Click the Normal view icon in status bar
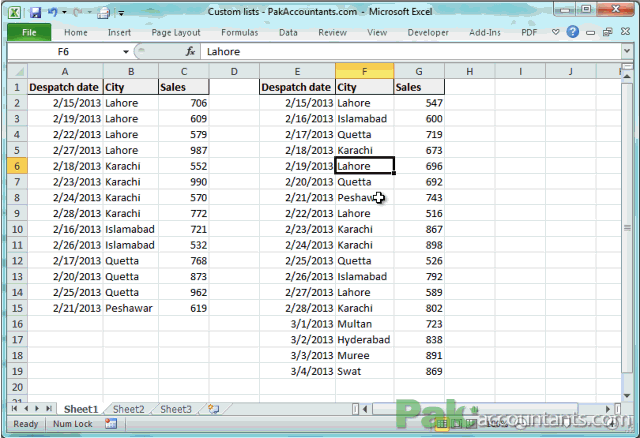 [x=442, y=424]
